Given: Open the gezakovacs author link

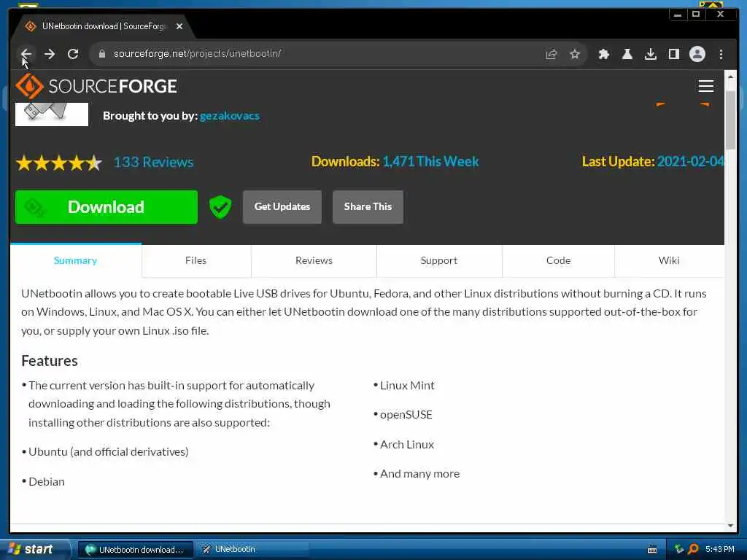Looking at the screenshot, I should tap(229, 116).
